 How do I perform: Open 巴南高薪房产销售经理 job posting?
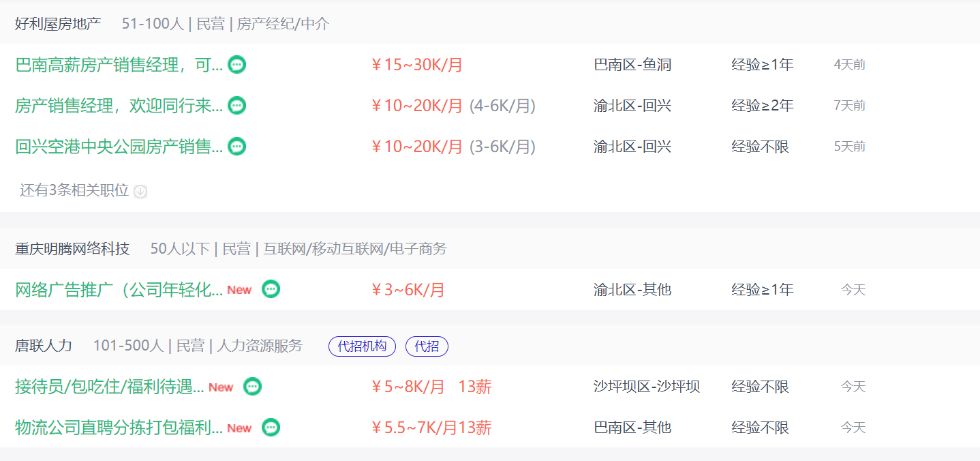click(x=119, y=65)
